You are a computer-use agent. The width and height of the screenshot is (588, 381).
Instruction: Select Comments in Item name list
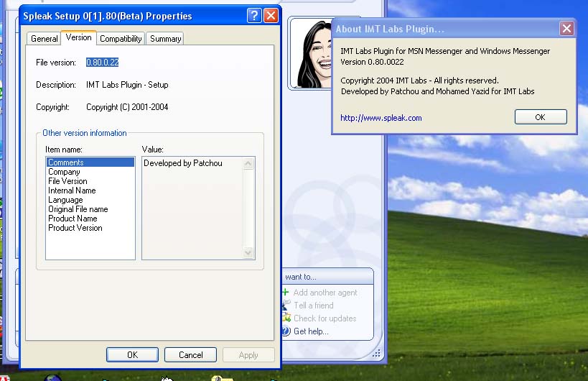pyautogui.click(x=90, y=162)
